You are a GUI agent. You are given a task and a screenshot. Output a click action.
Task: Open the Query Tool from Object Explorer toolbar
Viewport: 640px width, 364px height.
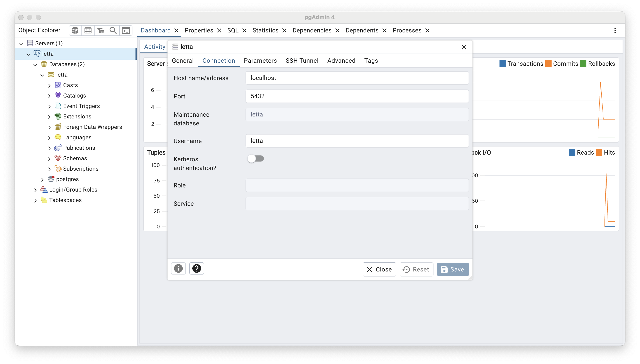pyautogui.click(x=75, y=30)
